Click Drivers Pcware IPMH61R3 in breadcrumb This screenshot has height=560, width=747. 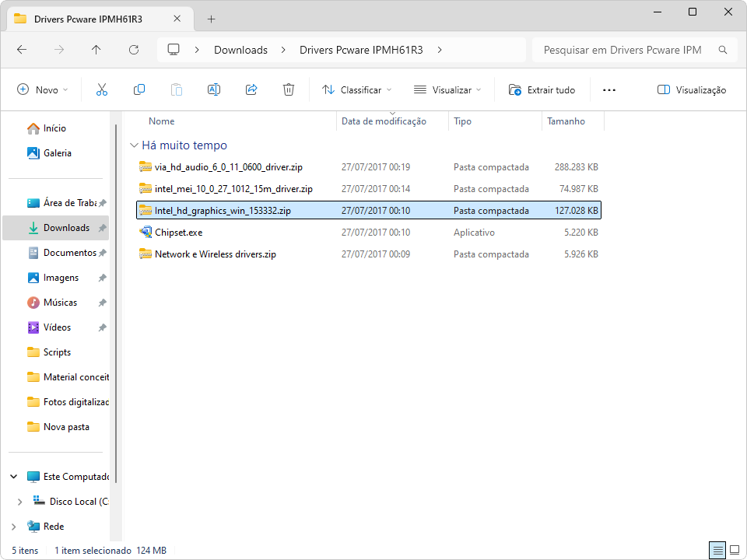(361, 50)
